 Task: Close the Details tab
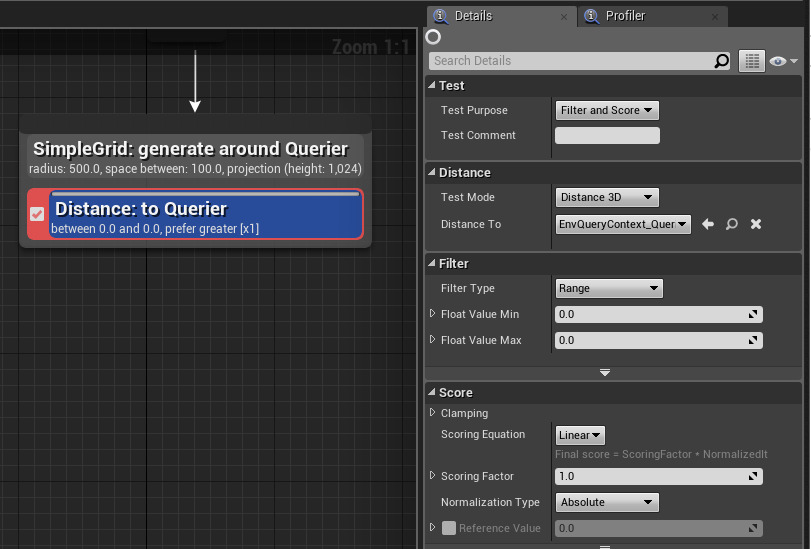click(x=564, y=17)
